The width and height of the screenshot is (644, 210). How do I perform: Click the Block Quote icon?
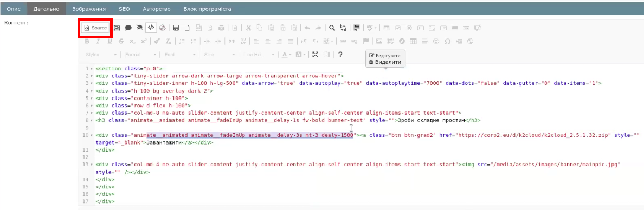(x=231, y=41)
